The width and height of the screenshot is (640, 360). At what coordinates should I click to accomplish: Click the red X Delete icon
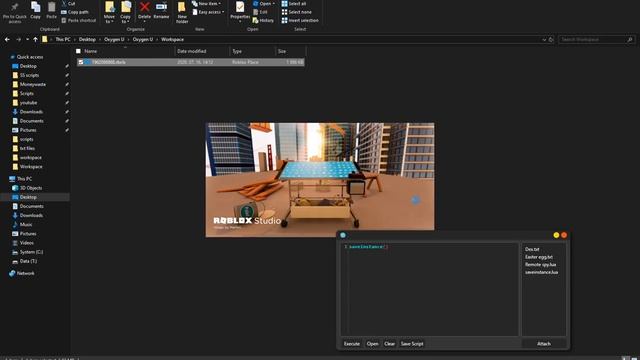pos(144,7)
